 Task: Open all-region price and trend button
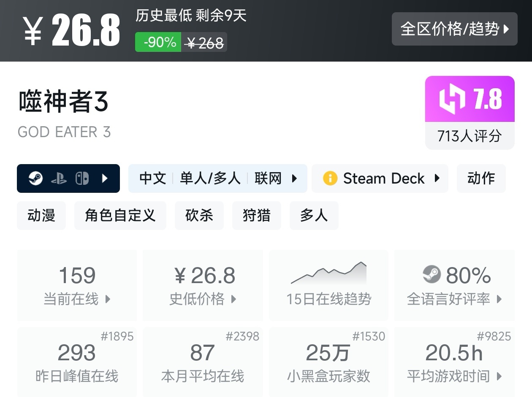pos(454,29)
